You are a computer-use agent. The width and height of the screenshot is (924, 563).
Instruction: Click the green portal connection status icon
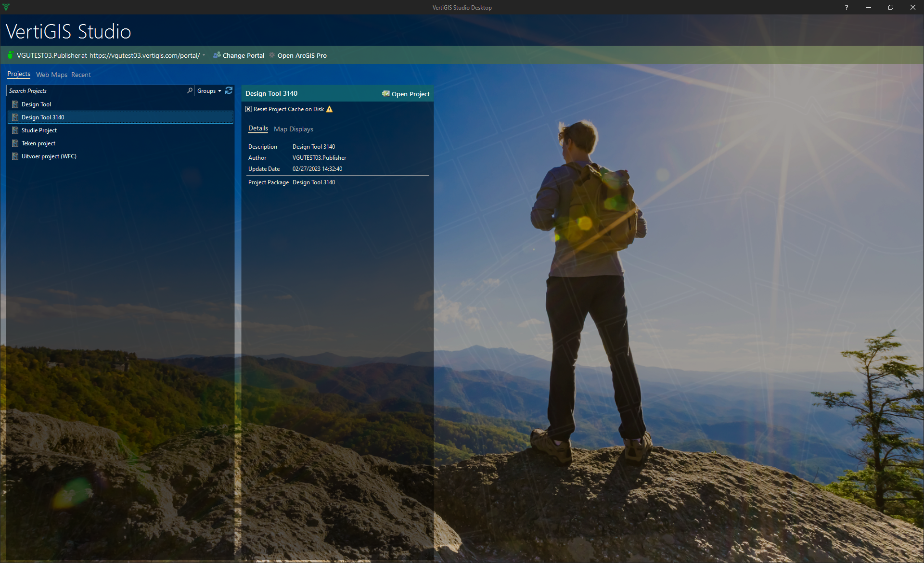[x=10, y=55]
